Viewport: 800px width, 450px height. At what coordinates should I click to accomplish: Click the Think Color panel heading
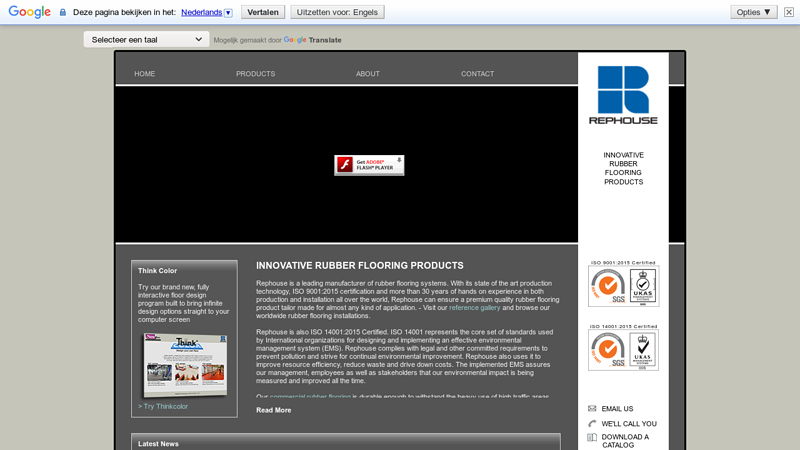[157, 271]
